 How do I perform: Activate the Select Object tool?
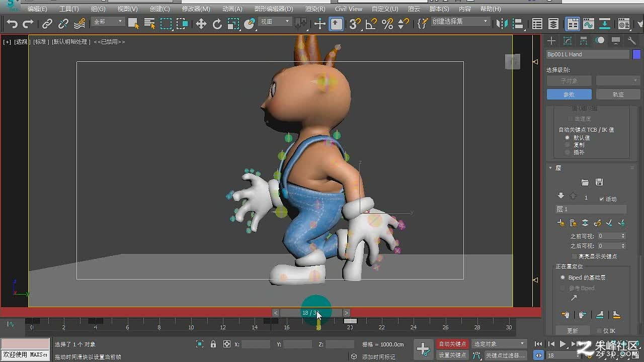coord(133,24)
